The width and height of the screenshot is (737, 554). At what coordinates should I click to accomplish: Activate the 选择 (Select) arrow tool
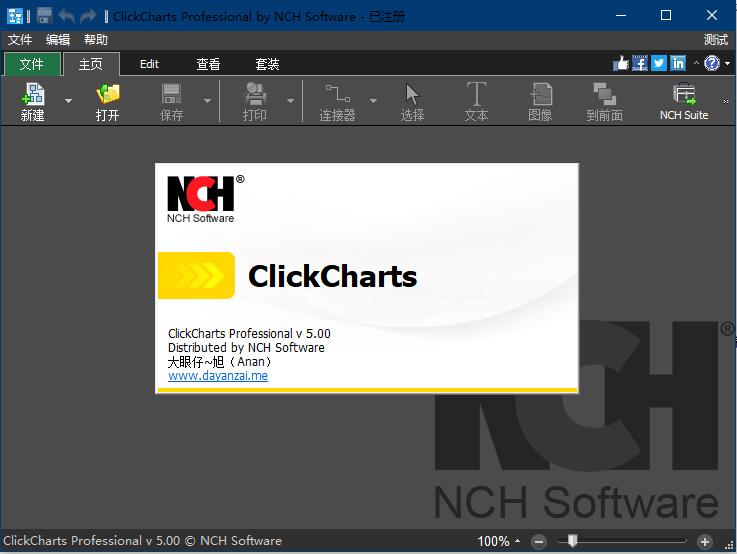point(412,101)
